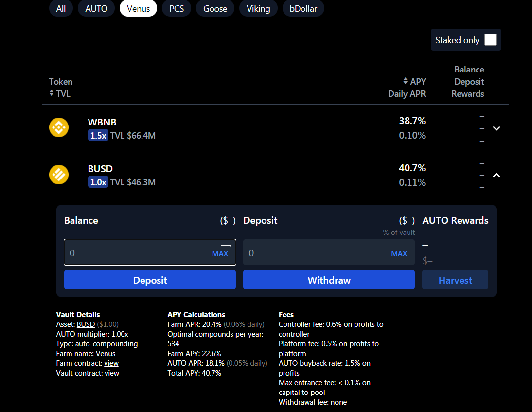Select the Goose filter tab

pyautogui.click(x=215, y=8)
